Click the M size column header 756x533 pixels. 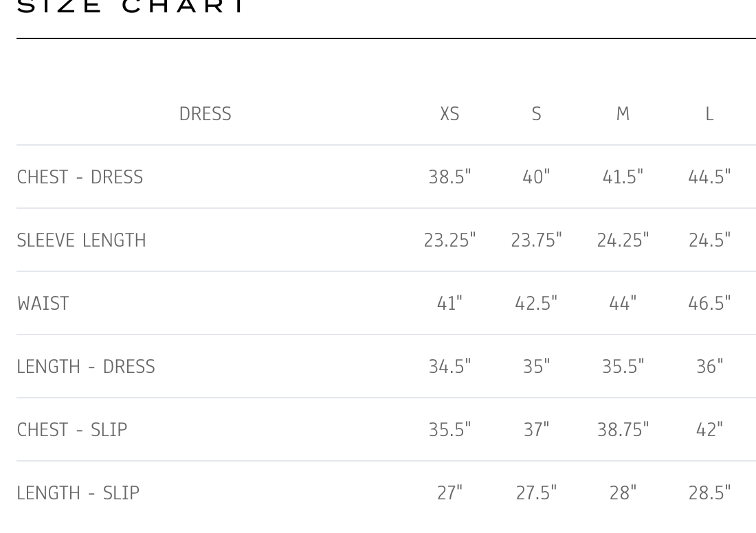(x=623, y=114)
